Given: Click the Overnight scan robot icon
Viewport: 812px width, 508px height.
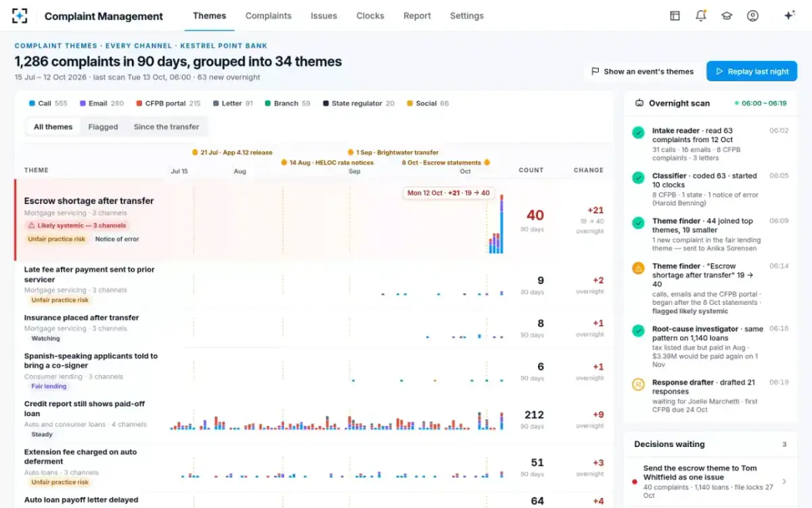Looking at the screenshot, I should [639, 104].
